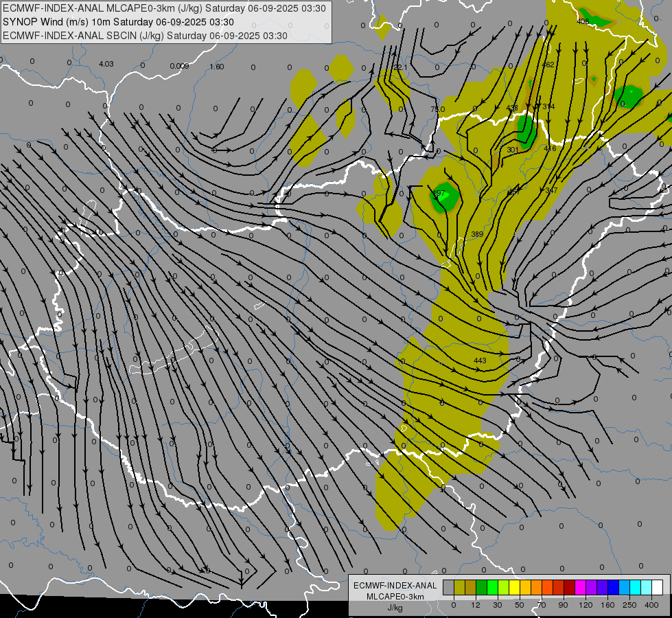Click the gray swatch in the MLCAPE legend
The width and height of the screenshot is (672, 618).
click(x=449, y=588)
